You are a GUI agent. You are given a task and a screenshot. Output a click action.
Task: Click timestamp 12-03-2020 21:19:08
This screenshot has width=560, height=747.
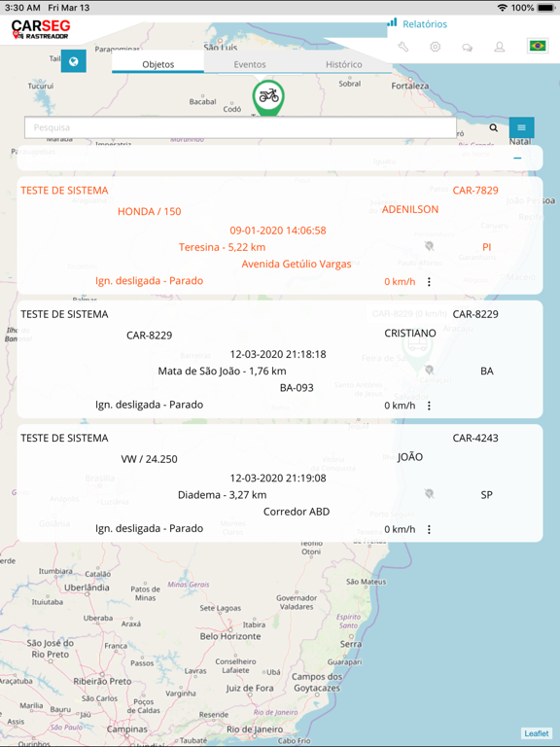(x=278, y=479)
